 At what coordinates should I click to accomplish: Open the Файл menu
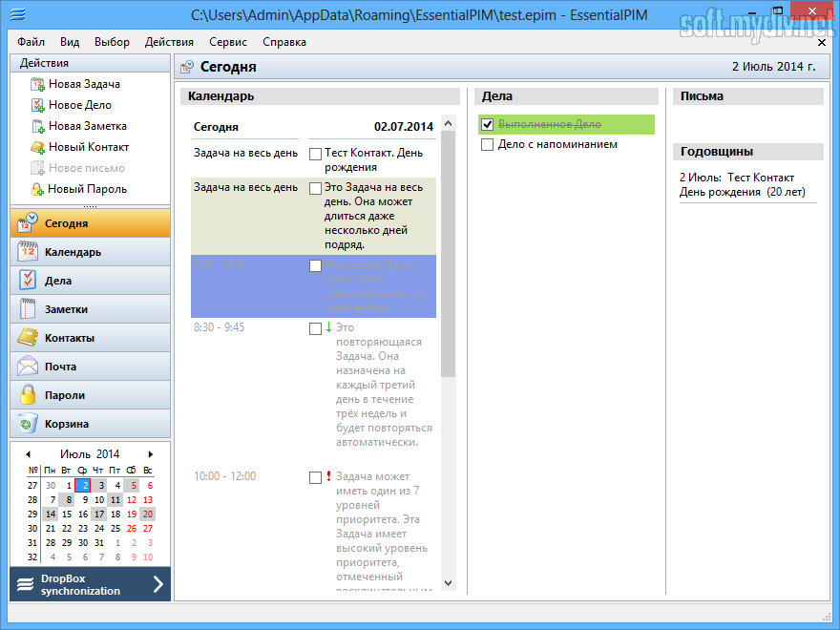[31, 42]
